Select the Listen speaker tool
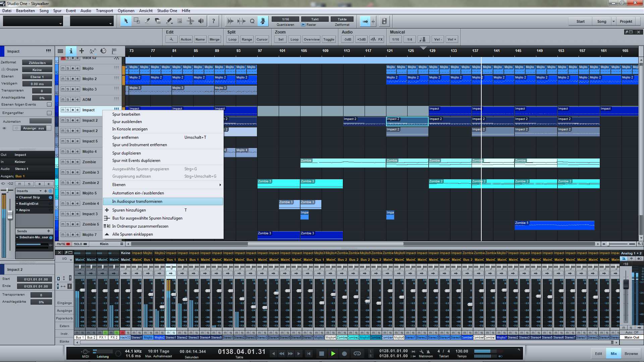 coord(201,21)
